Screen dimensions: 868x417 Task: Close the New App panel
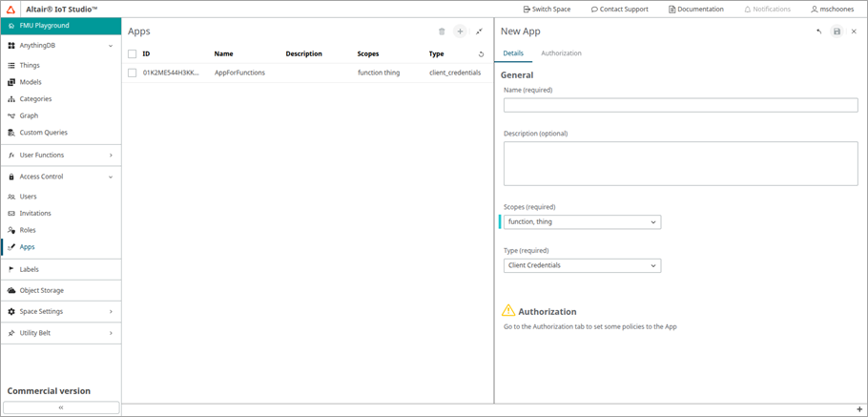click(854, 31)
